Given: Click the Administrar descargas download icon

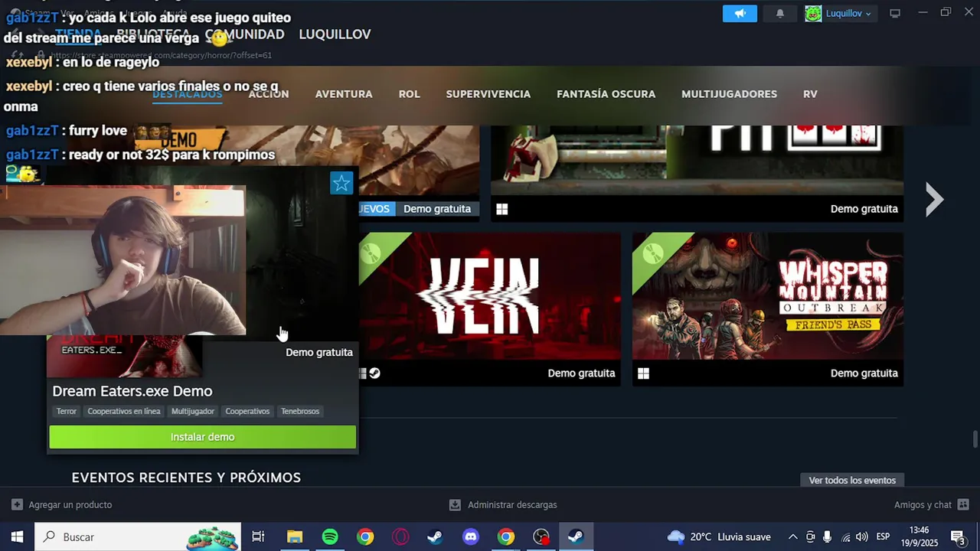Looking at the screenshot, I should click(455, 505).
